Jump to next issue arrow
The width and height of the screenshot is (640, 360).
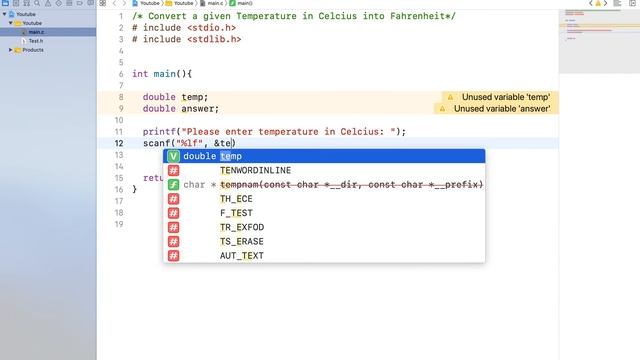[606, 3]
